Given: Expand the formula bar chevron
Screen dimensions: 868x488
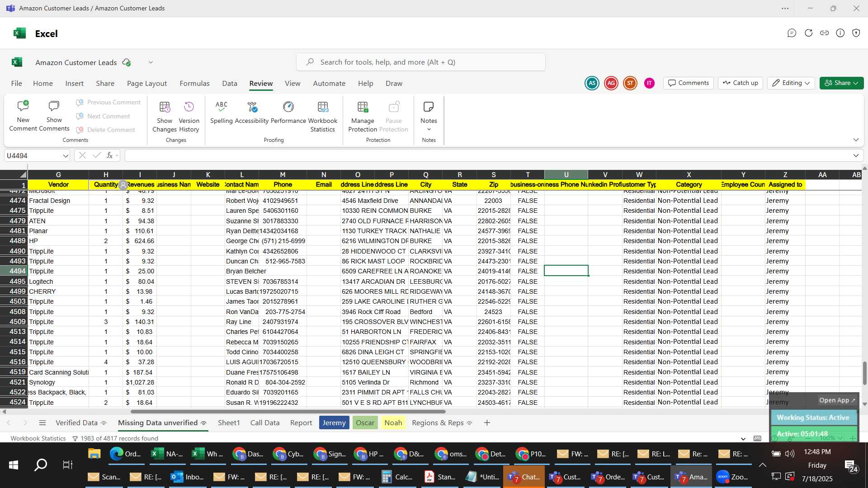Looking at the screenshot, I should 856,155.
